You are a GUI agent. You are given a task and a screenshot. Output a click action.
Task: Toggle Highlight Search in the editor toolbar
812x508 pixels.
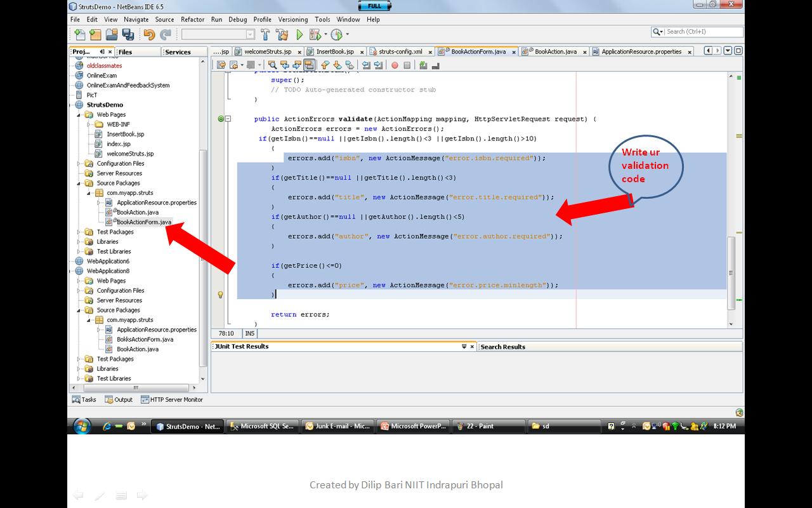point(310,64)
